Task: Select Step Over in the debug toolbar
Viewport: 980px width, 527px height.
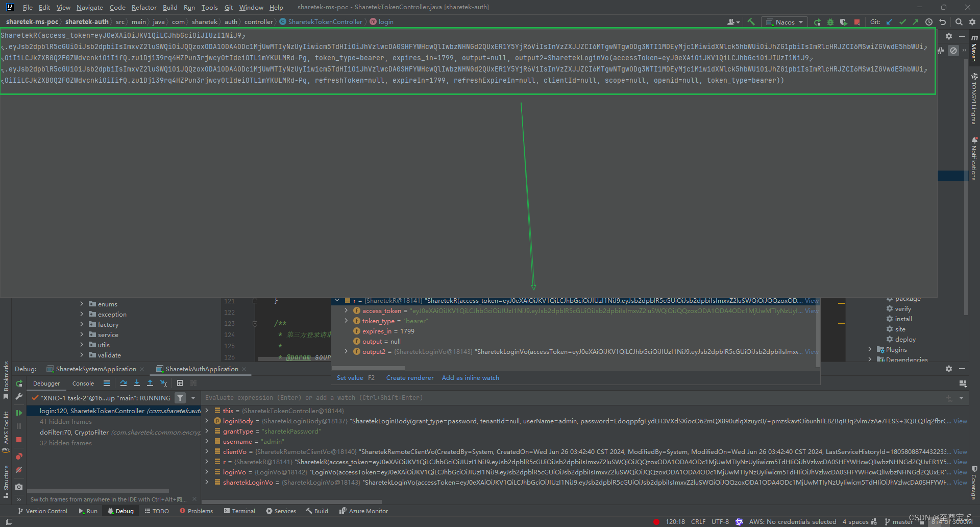Action: coord(123,383)
